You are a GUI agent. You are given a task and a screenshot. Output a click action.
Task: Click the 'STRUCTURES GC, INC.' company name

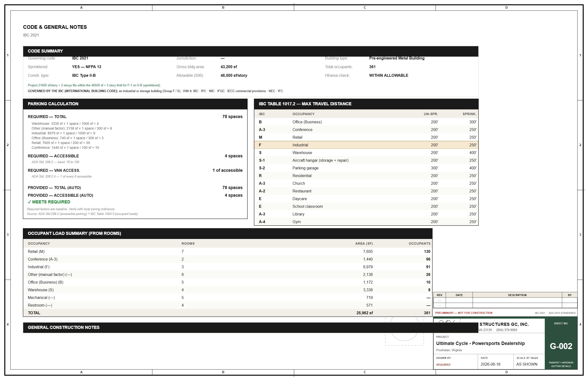pos(504,325)
